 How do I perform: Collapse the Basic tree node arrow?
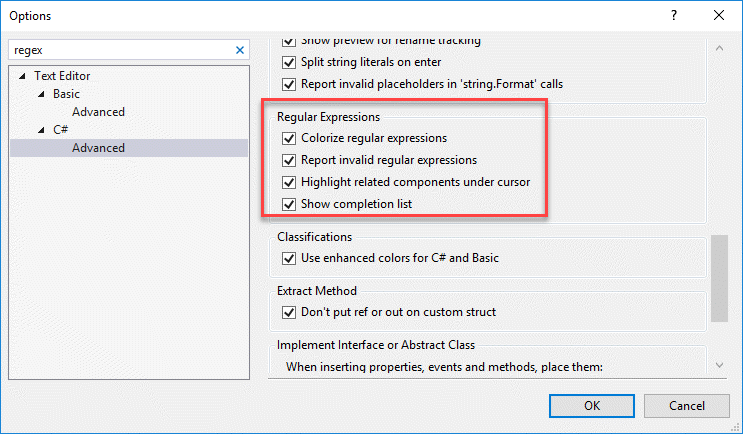click(41, 94)
